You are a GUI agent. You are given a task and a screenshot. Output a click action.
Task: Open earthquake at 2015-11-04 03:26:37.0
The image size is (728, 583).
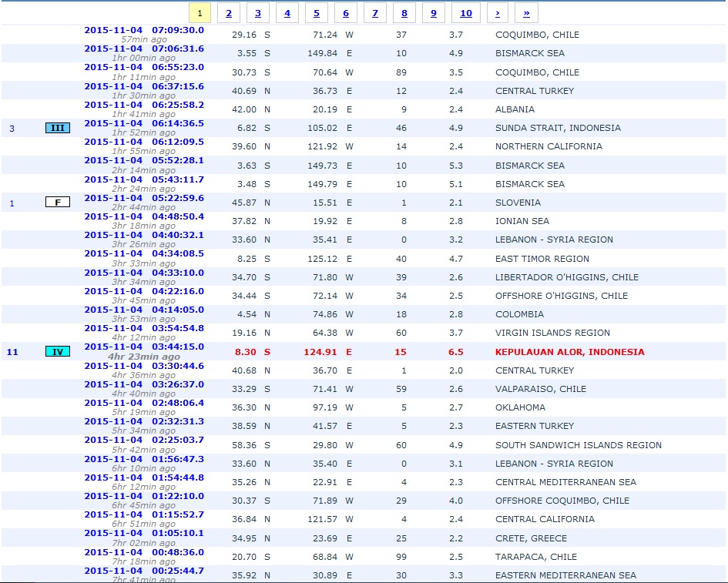[x=144, y=385]
